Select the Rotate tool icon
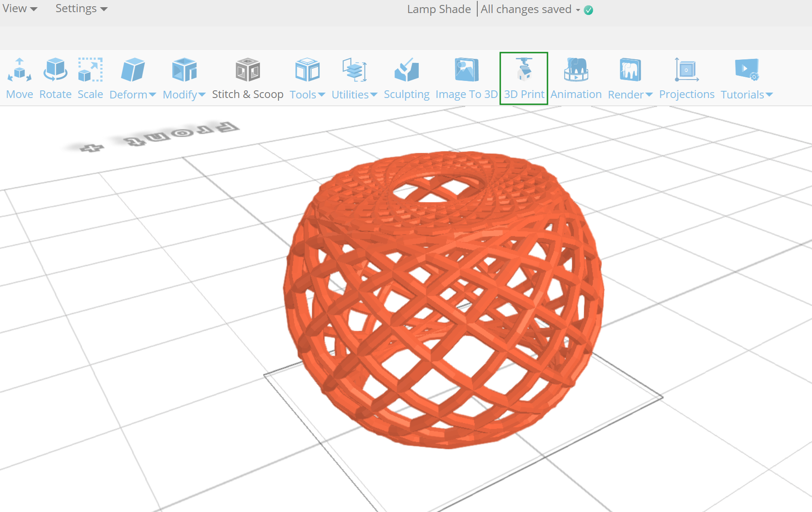 (x=55, y=70)
